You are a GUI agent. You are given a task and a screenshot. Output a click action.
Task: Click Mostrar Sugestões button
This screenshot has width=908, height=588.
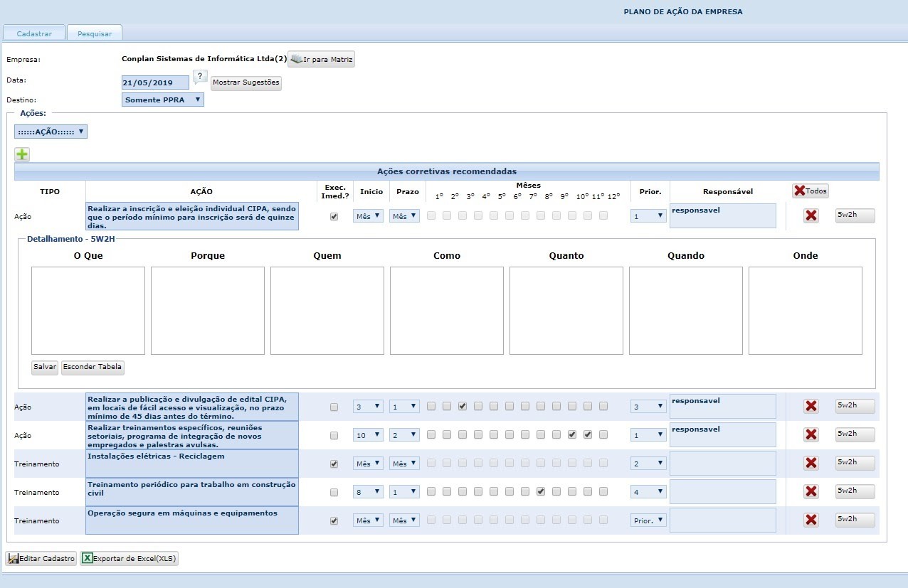[x=246, y=83]
